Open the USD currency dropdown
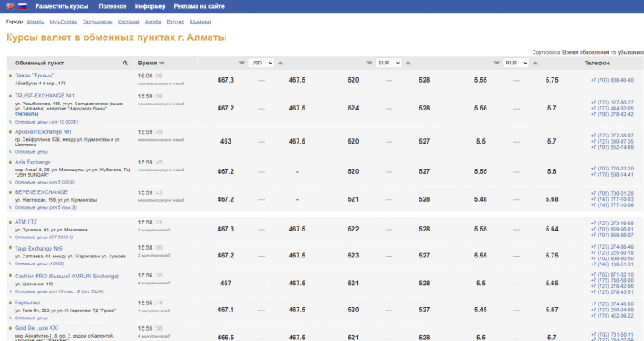 pos(261,63)
